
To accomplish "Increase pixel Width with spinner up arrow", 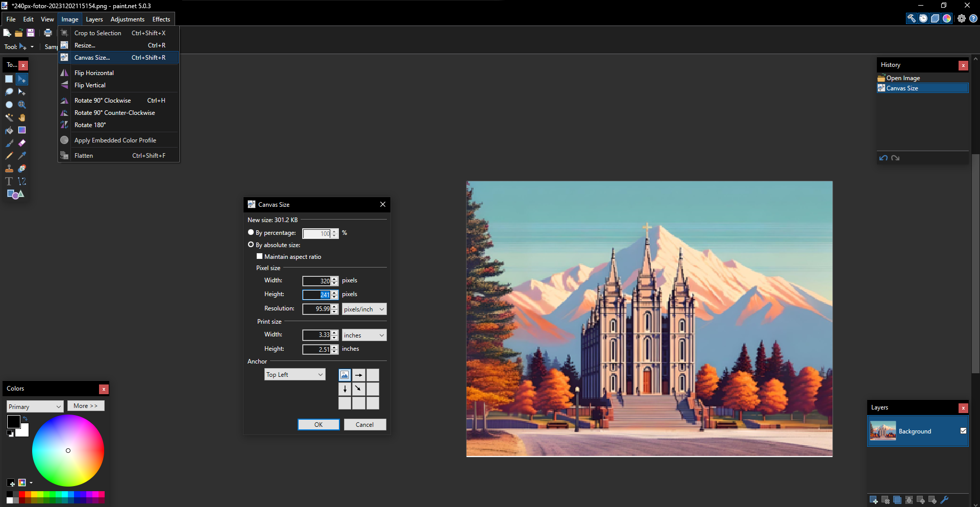I will [x=334, y=279].
